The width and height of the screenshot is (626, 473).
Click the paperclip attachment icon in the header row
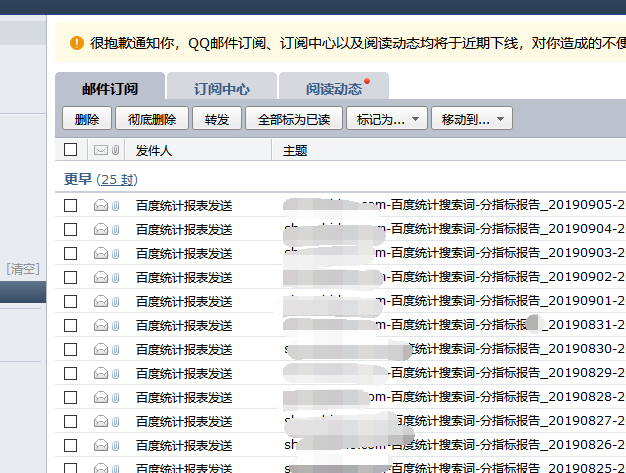tap(116, 150)
